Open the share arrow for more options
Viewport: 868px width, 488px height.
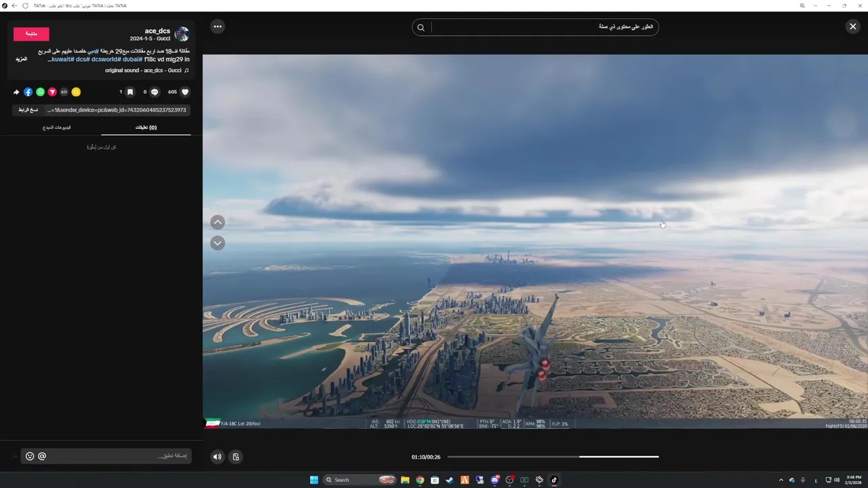(x=16, y=92)
